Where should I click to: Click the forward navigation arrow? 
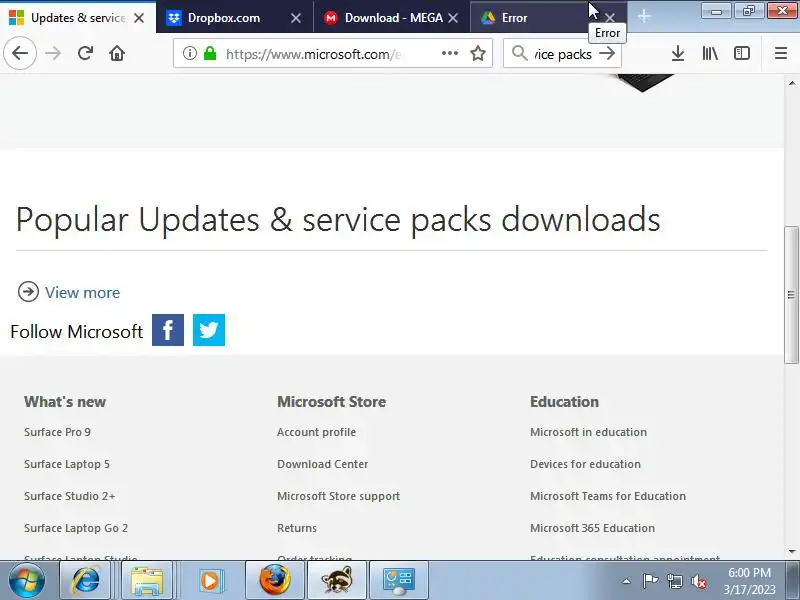pos(53,53)
